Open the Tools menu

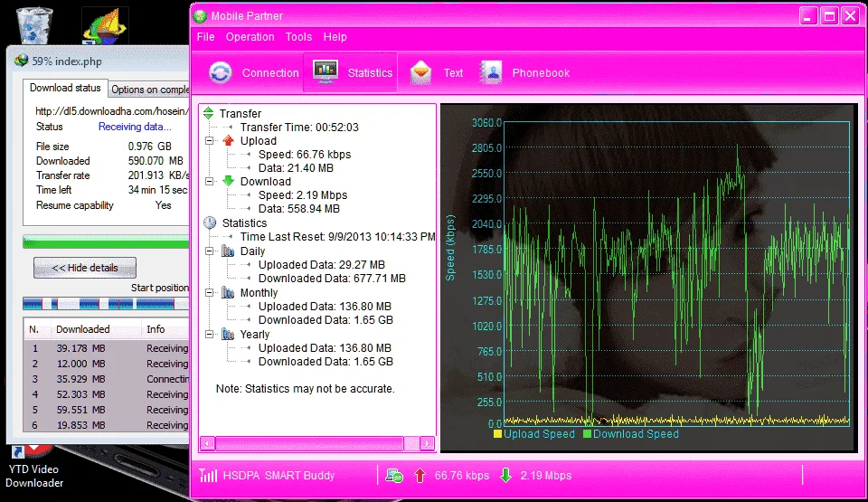(x=298, y=36)
